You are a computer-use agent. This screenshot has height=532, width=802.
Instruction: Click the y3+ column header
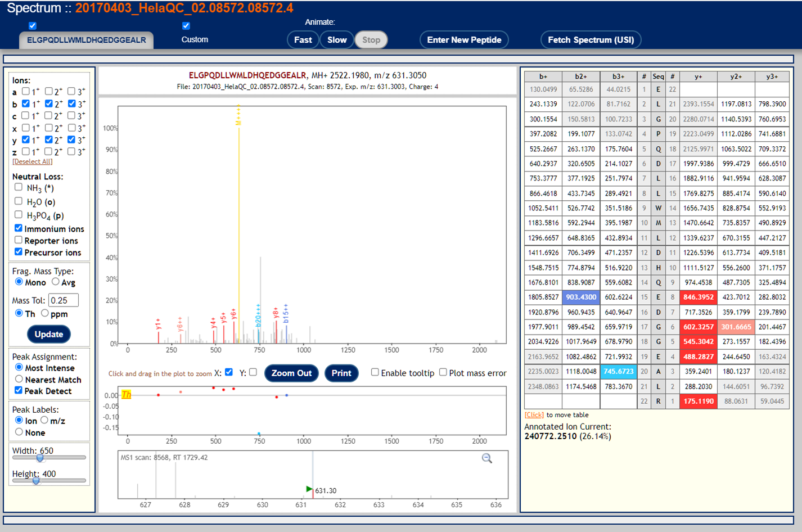772,76
